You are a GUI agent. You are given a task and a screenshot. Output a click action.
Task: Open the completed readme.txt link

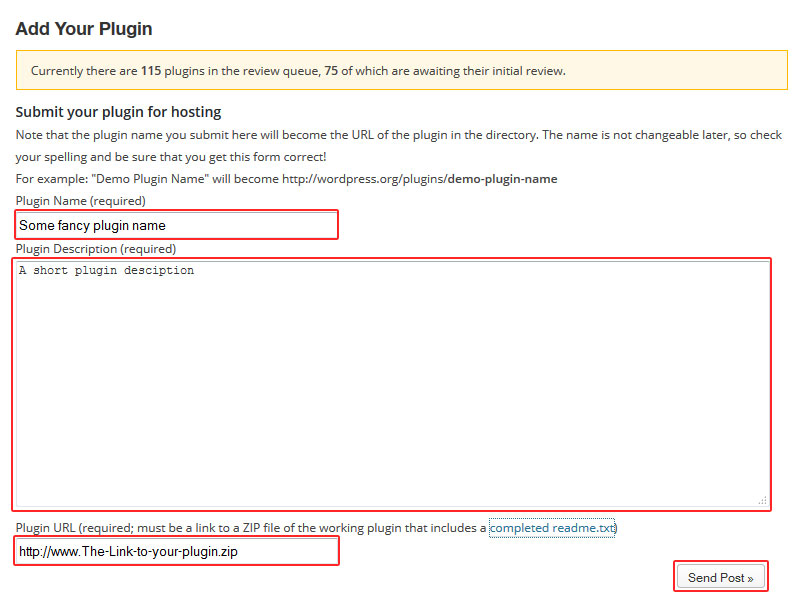tap(552, 527)
